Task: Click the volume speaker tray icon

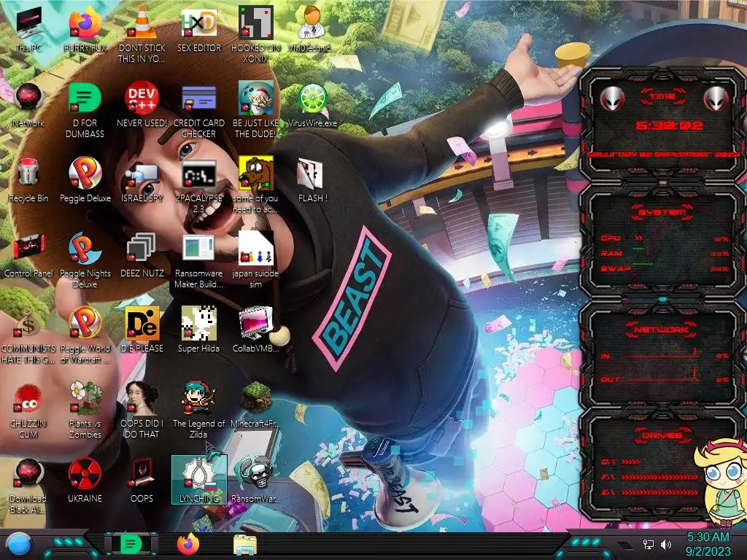Action: tap(665, 544)
